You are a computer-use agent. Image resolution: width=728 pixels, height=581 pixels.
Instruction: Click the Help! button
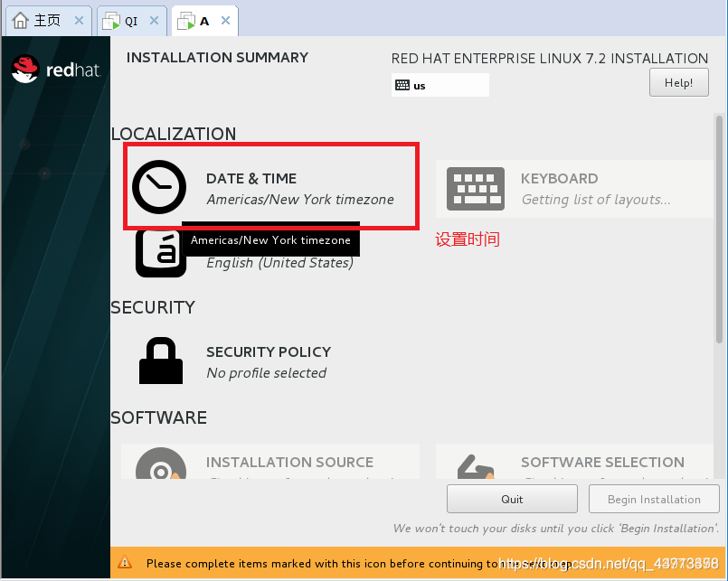pos(679,82)
